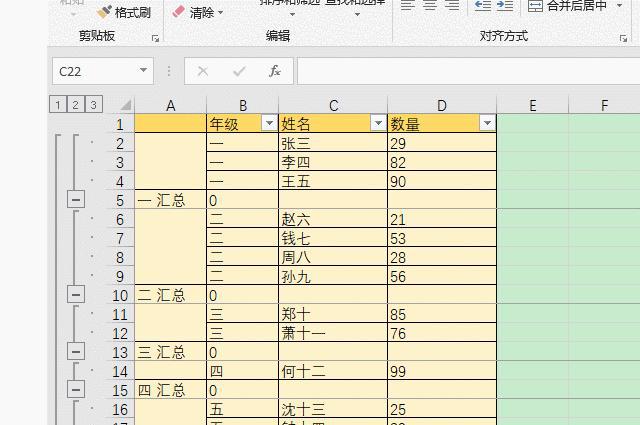This screenshot has width=640, height=425.
Task: Click the cell containing 孙九
Action: 333,276
